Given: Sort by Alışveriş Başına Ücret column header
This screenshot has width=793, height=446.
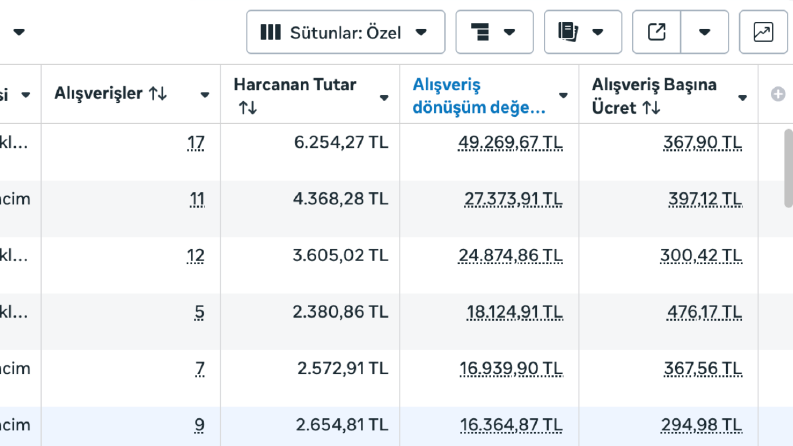Looking at the screenshot, I should coord(654,96).
